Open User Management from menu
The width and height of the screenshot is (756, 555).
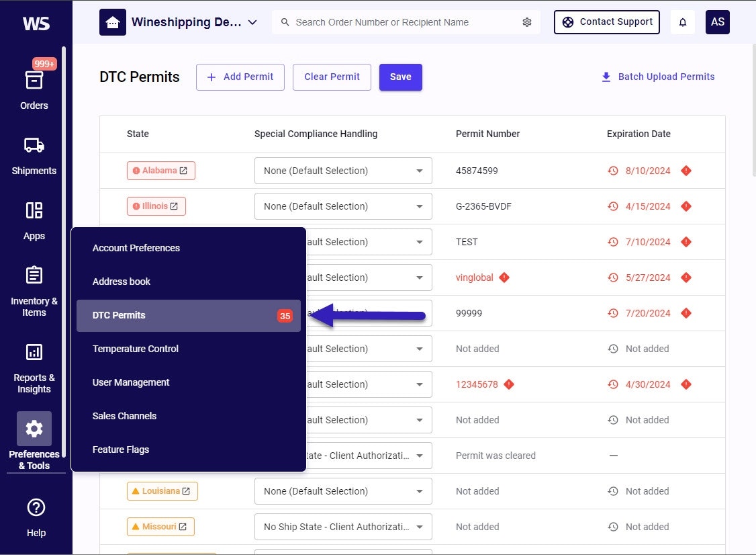click(x=131, y=382)
